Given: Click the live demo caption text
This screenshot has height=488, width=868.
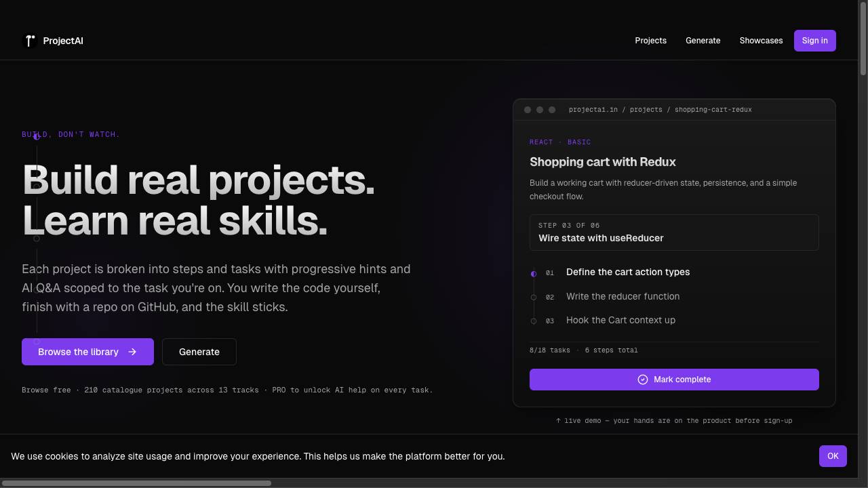Looking at the screenshot, I should tap(674, 421).
